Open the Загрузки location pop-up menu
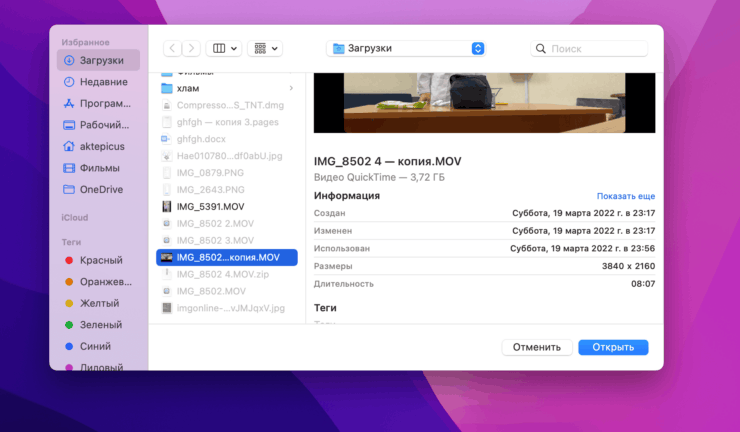 pos(406,48)
